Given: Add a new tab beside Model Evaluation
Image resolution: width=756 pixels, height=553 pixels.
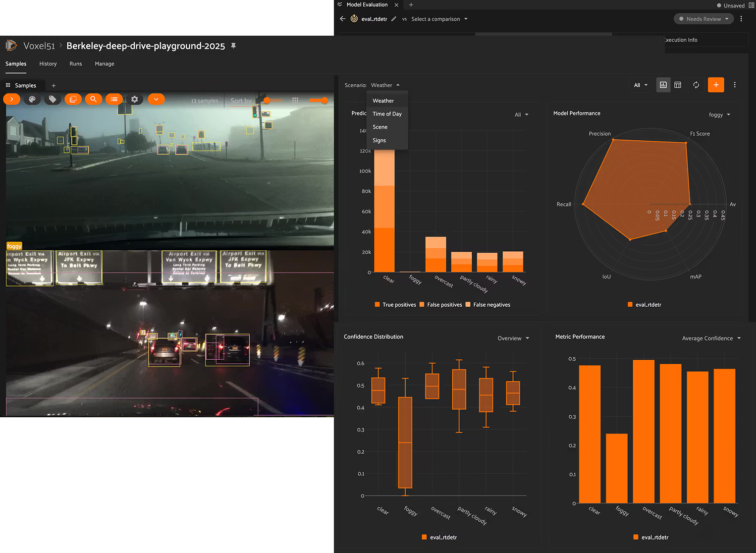Looking at the screenshot, I should (x=411, y=4).
